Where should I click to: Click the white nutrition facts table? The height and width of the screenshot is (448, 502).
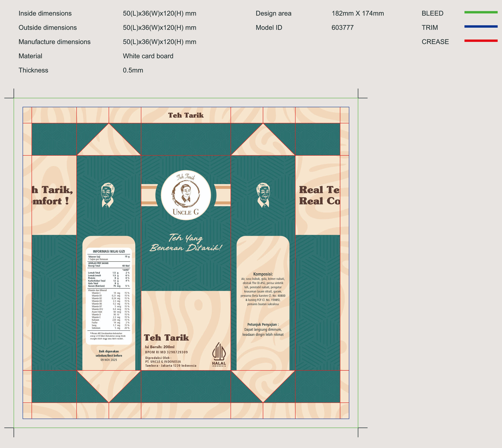tap(109, 296)
